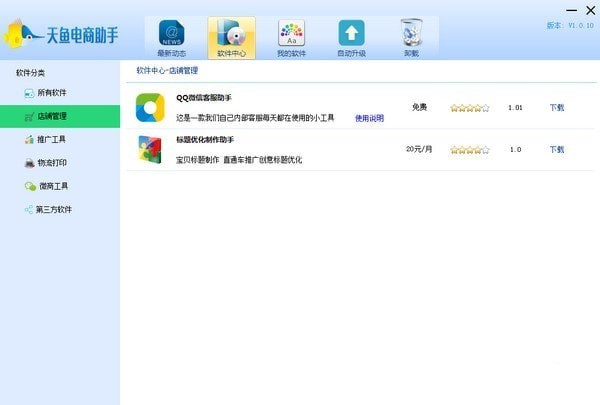Click star rating of 标题优化制作助手
Screen dimensions: 600x405
click(469, 150)
